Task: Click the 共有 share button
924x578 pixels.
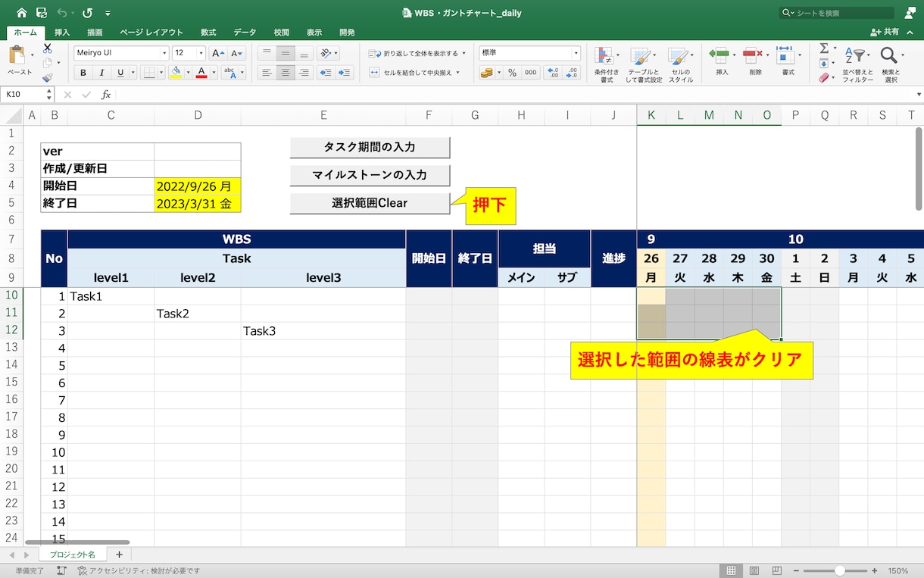Action: [x=885, y=32]
